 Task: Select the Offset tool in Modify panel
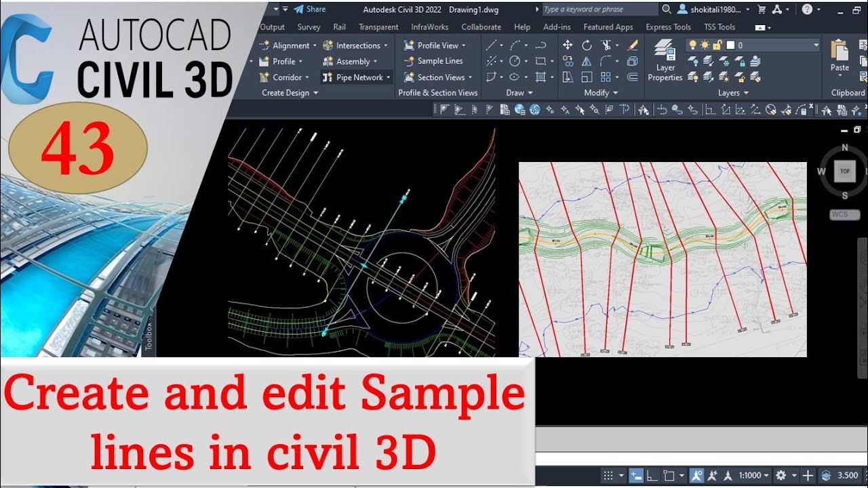pyautogui.click(x=632, y=77)
